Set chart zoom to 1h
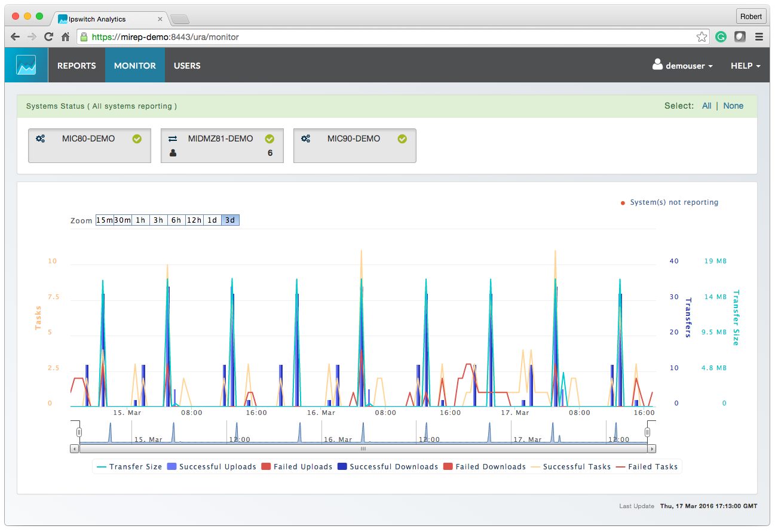The image size is (775, 532). click(x=140, y=220)
